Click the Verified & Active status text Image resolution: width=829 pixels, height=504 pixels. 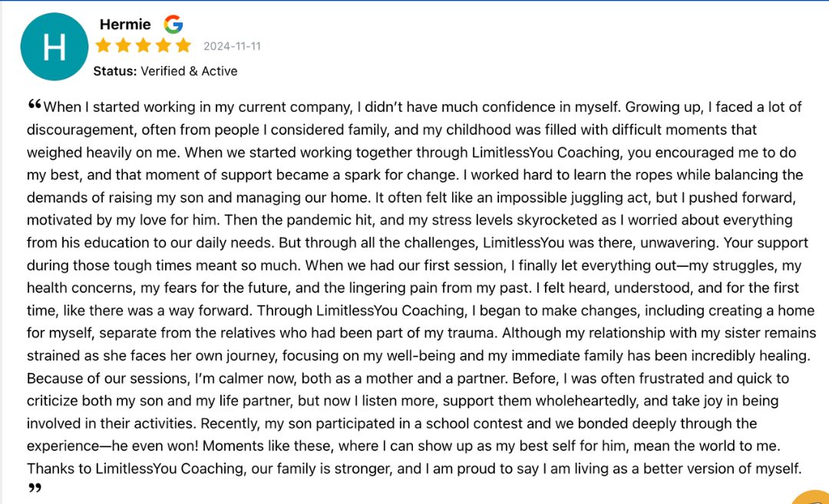point(189,71)
